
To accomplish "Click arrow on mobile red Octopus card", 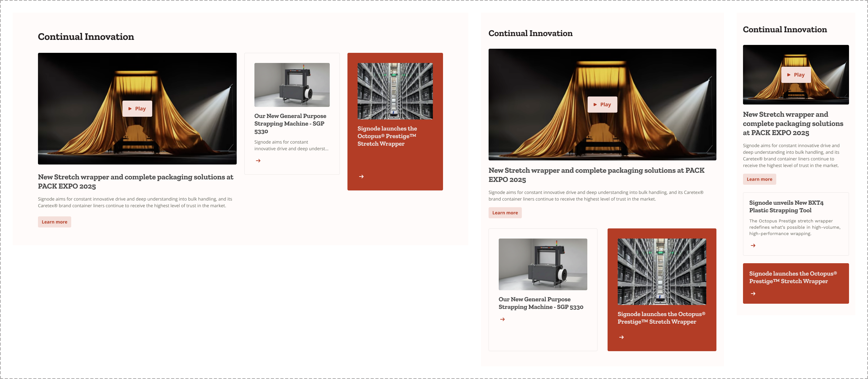I will [753, 294].
